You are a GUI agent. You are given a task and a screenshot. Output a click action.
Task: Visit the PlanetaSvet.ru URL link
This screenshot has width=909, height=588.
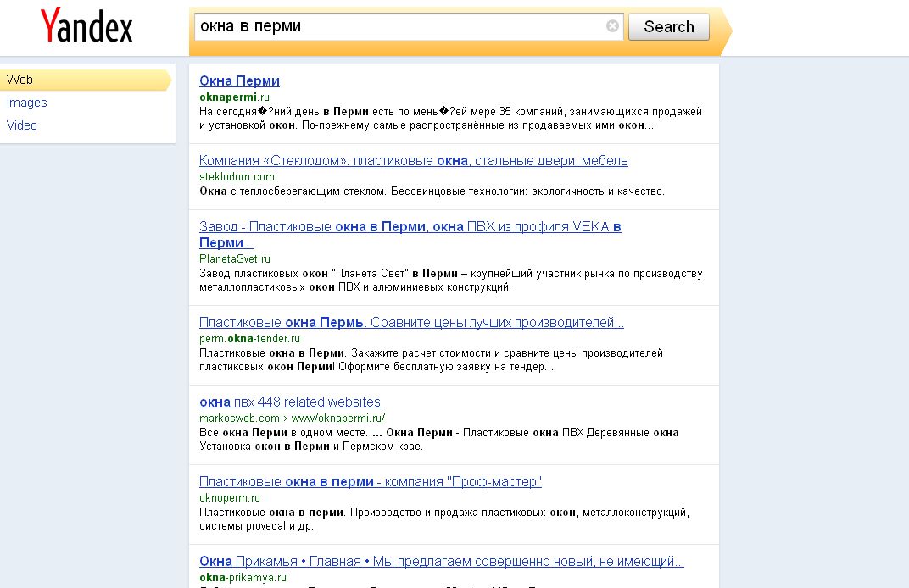pyautogui.click(x=235, y=259)
